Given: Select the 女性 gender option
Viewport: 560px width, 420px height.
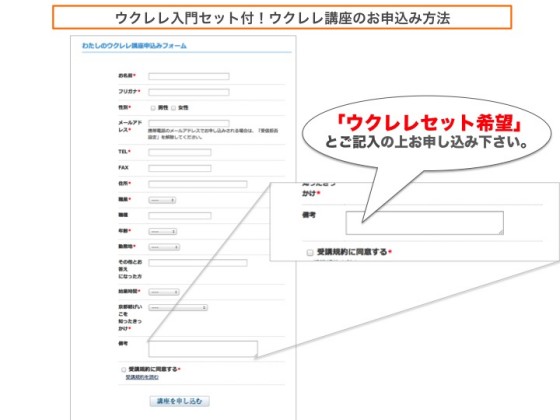Looking at the screenshot, I should (173, 108).
